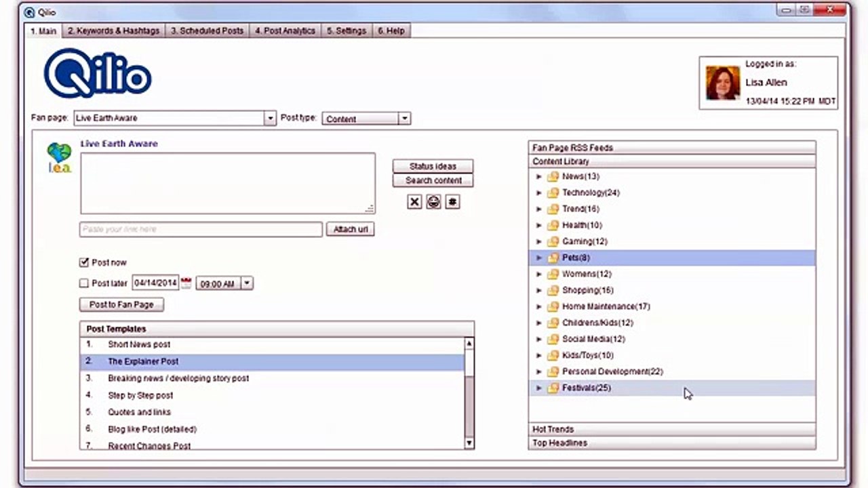Open the 09:00 AM time dropdown
This screenshot has height=488, width=868.
coord(247,283)
